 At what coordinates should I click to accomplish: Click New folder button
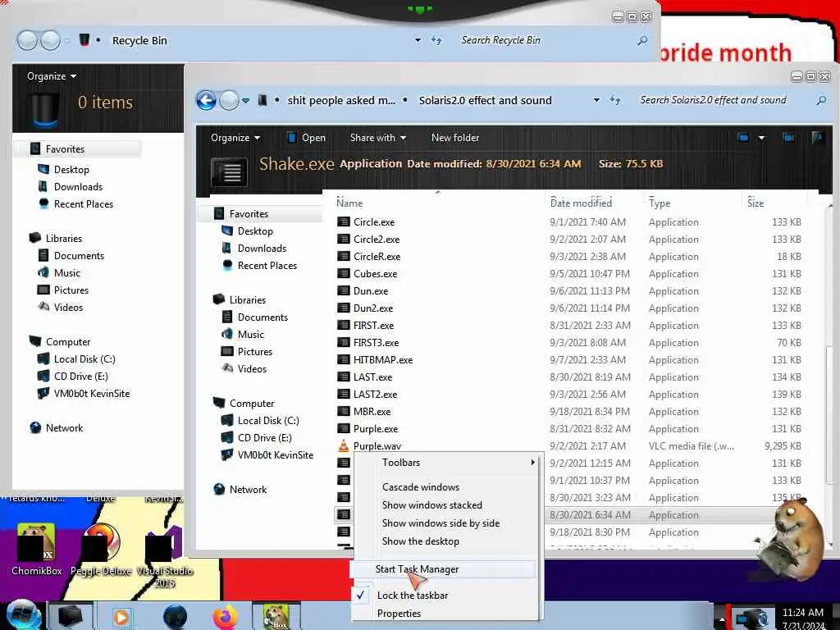coord(455,138)
